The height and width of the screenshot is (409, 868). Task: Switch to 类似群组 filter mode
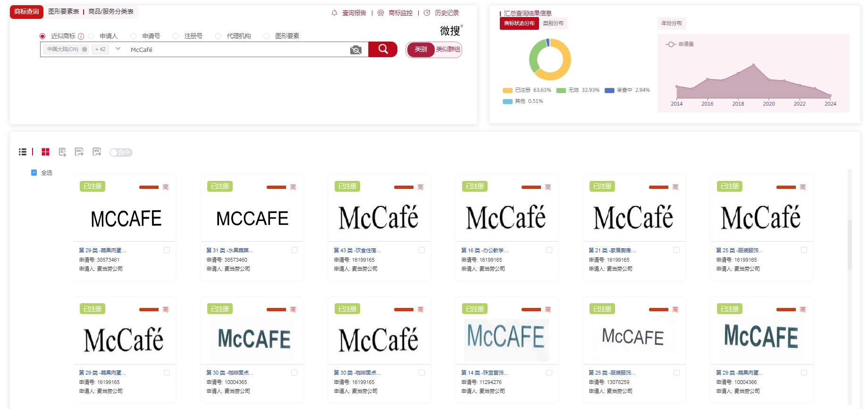pos(447,49)
